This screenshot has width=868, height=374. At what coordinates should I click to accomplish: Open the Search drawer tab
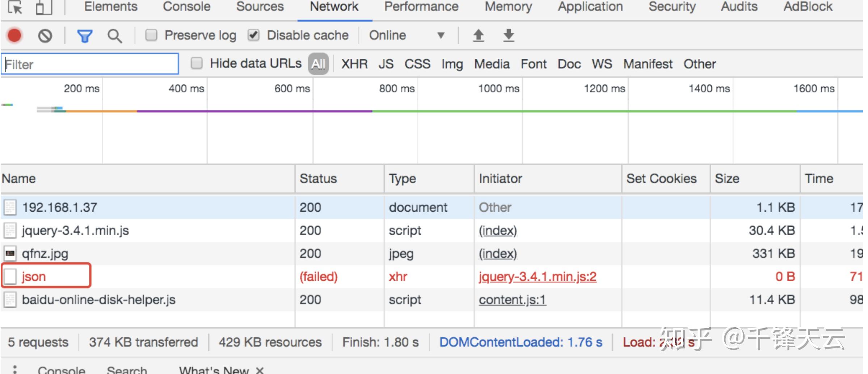pos(127,370)
